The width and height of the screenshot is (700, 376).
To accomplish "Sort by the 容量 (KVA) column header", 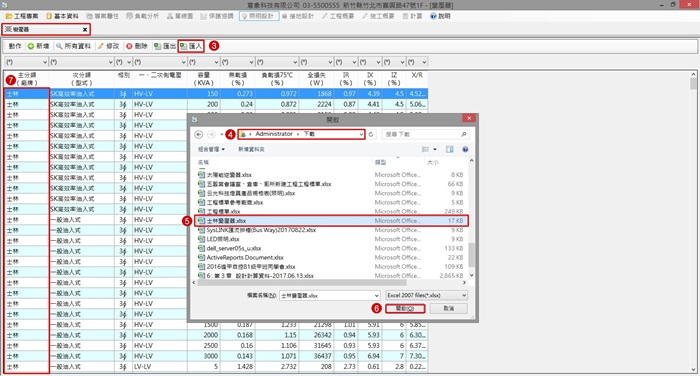I will point(204,79).
